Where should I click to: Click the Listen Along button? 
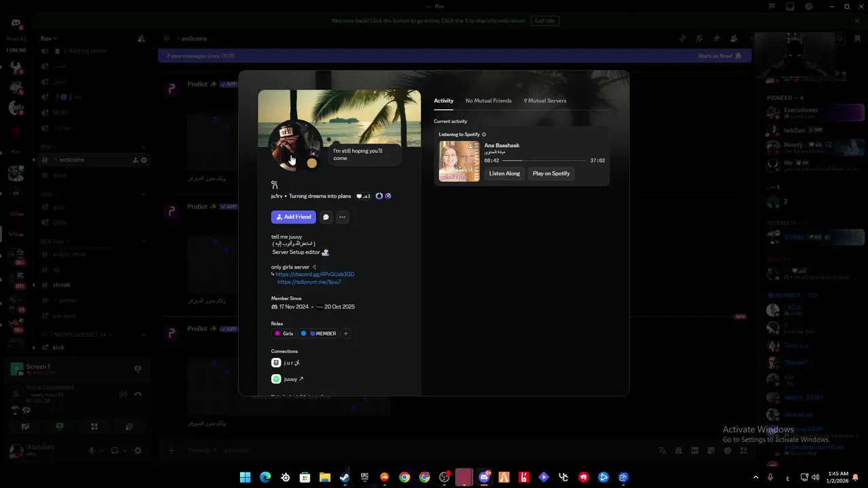(505, 174)
